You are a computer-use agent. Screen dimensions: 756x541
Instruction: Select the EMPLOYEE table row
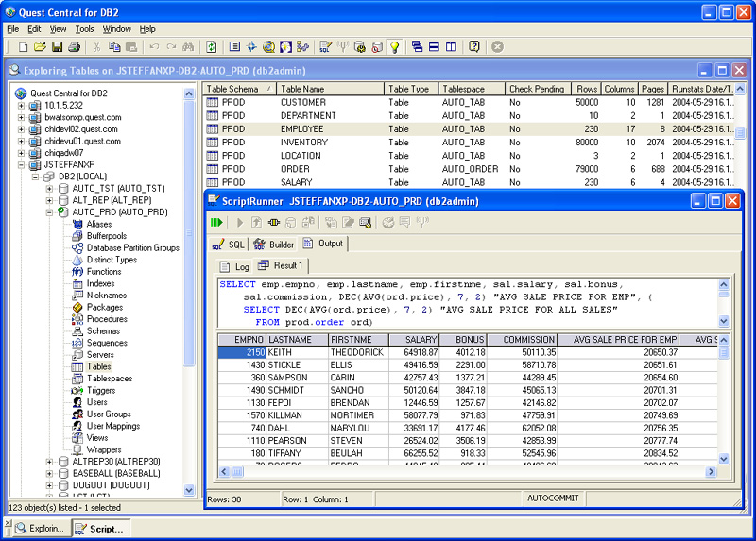coord(469,129)
